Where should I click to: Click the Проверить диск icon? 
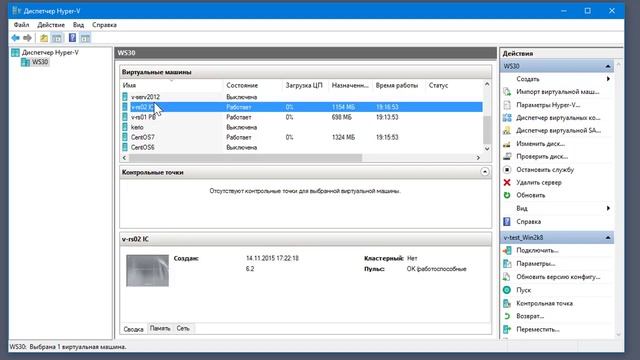(x=507, y=156)
